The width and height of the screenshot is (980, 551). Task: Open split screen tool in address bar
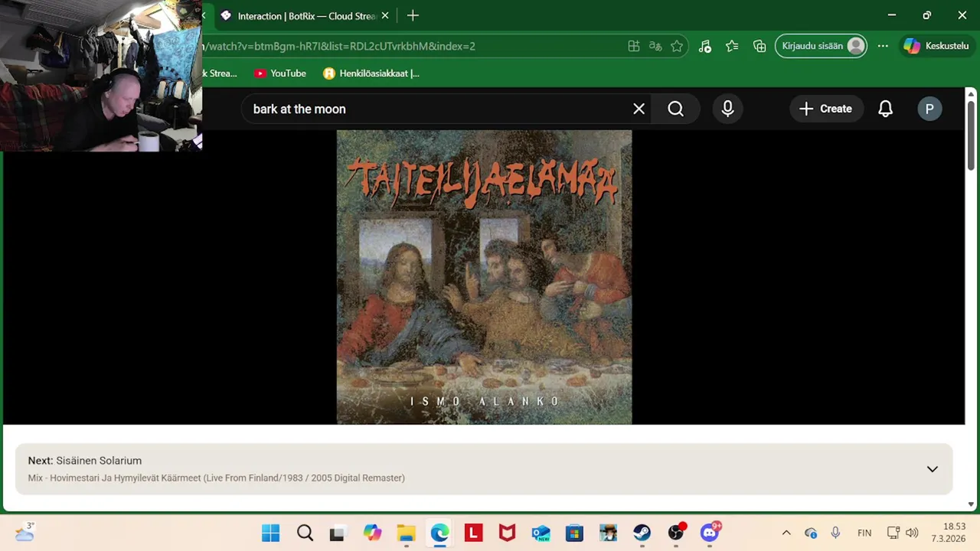click(634, 46)
